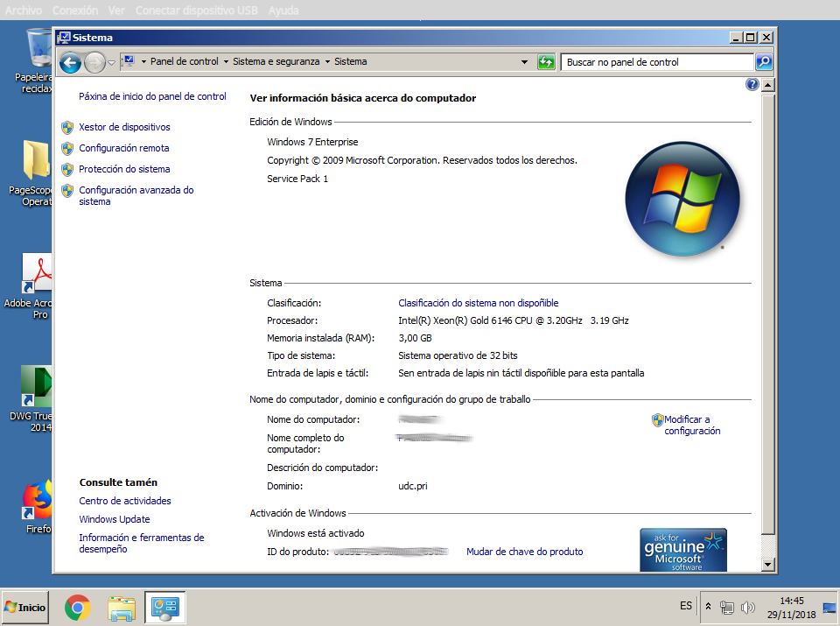Open the Ayuda menu
This screenshot has width=840, height=626.
coord(283,11)
